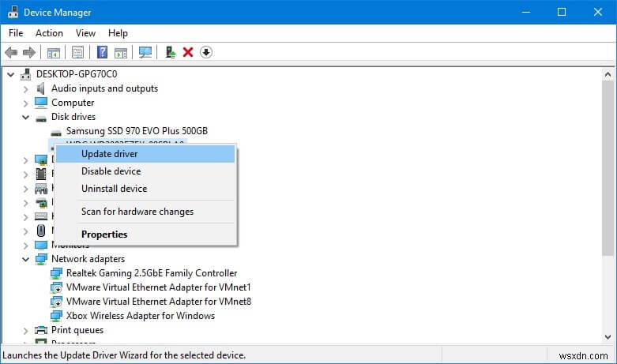Click the VMnet8 adapter icon

(56, 302)
